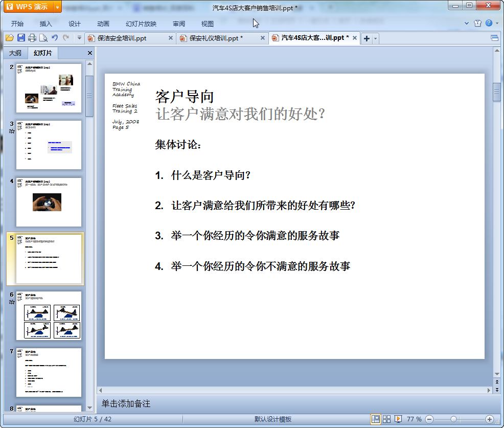Click the 77 % zoom level
This screenshot has height=428, width=504.
414,419
